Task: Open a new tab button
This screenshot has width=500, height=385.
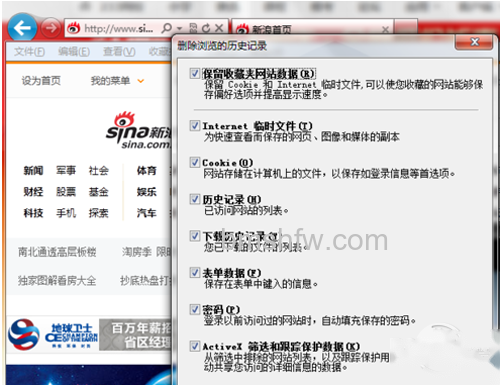Action: tap(406, 27)
